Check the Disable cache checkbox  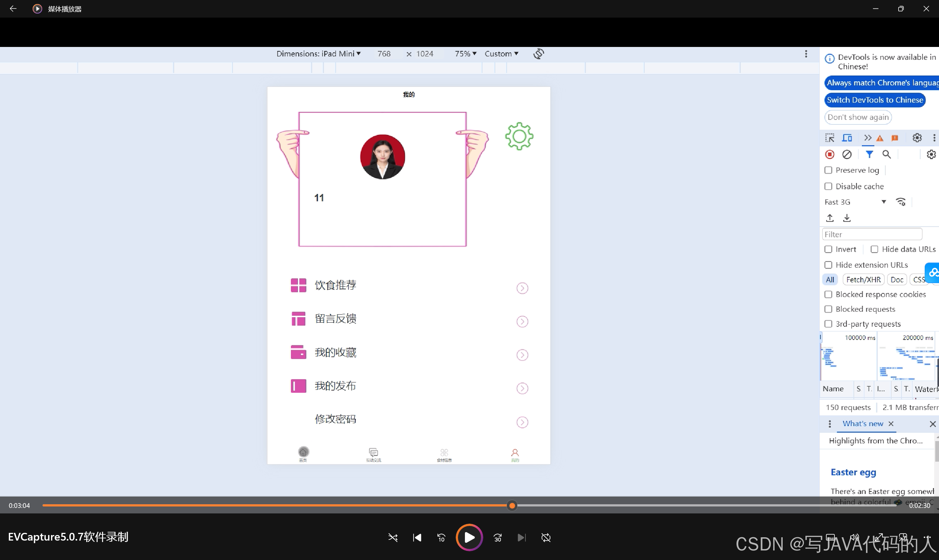pos(829,186)
